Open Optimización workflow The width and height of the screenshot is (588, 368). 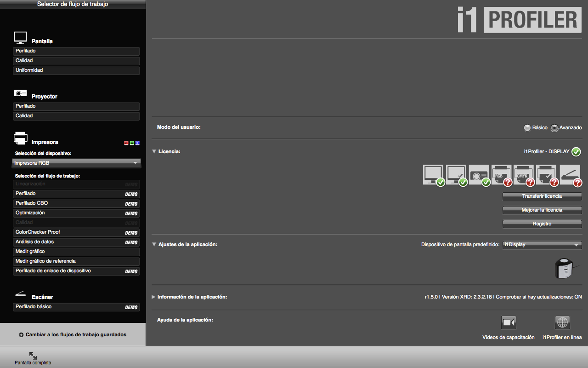[76, 213]
